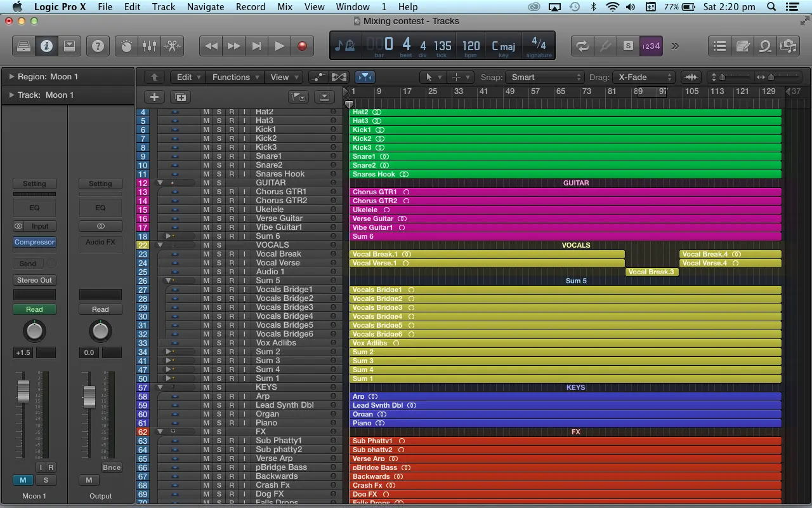812x508 pixels.
Task: Open the Window menu
Action: 353,7
